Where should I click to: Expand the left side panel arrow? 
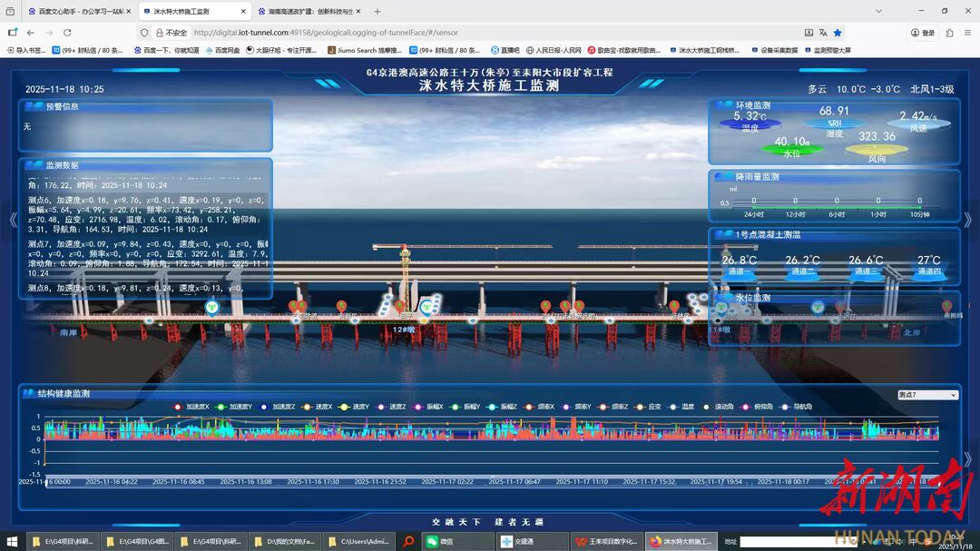click(13, 219)
